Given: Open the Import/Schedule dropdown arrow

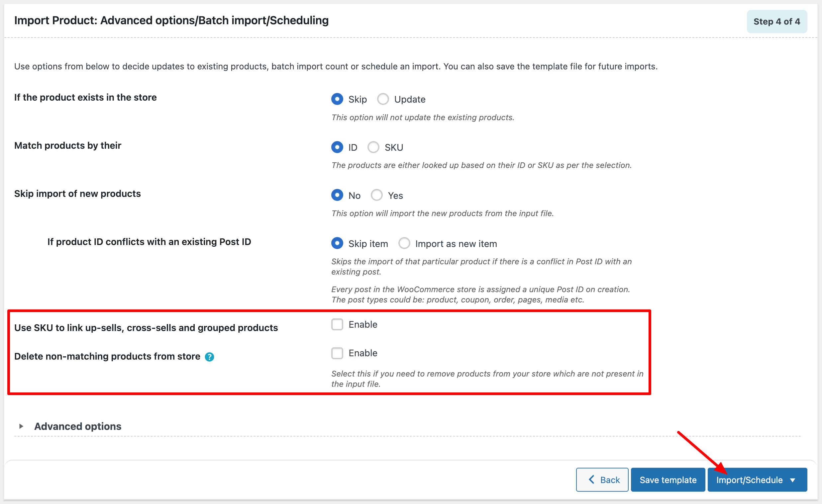Looking at the screenshot, I should pyautogui.click(x=793, y=480).
